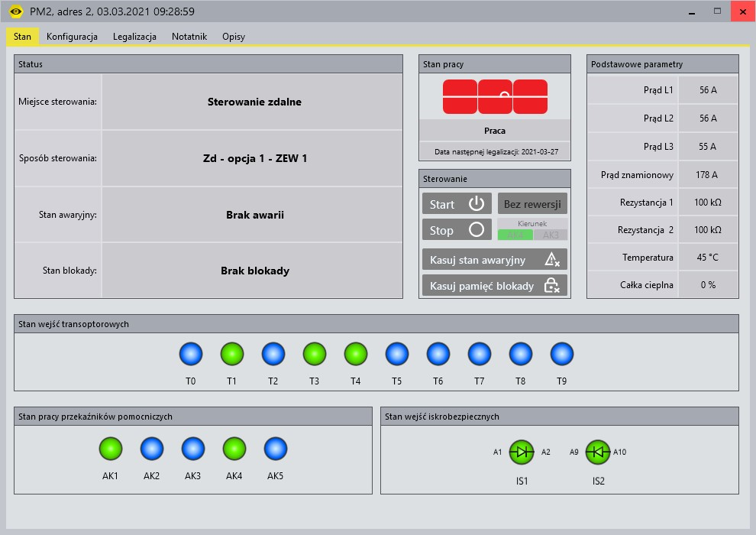
Task: Click the IS2 diode indicator
Action: (598, 452)
